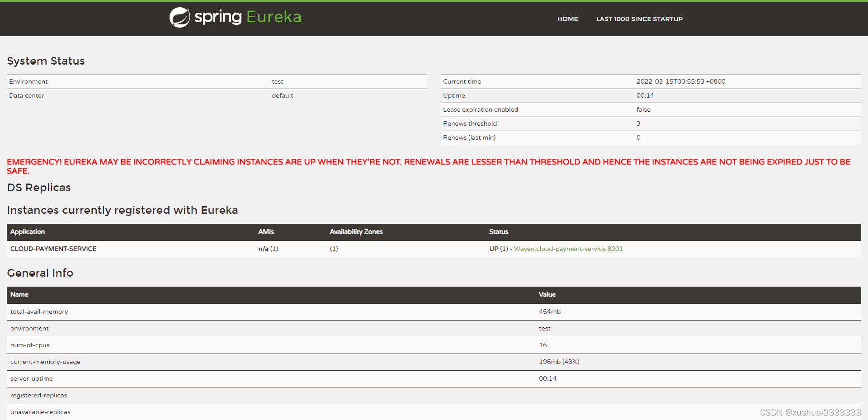Click the Application column header
Image resolution: width=868 pixels, height=420 pixels.
tap(28, 231)
